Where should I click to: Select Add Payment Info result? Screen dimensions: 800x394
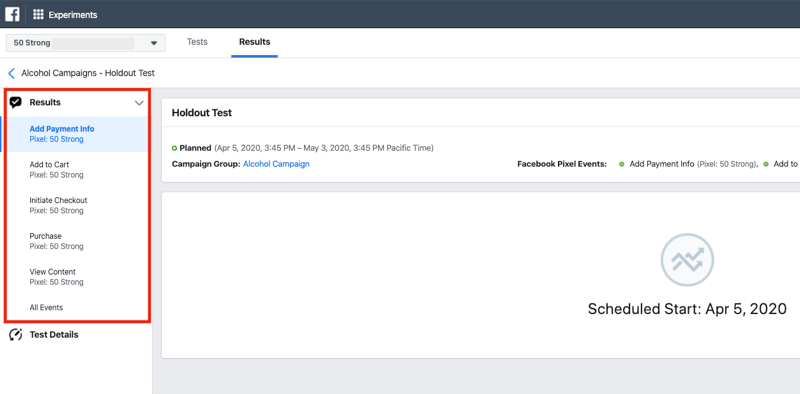pos(77,134)
